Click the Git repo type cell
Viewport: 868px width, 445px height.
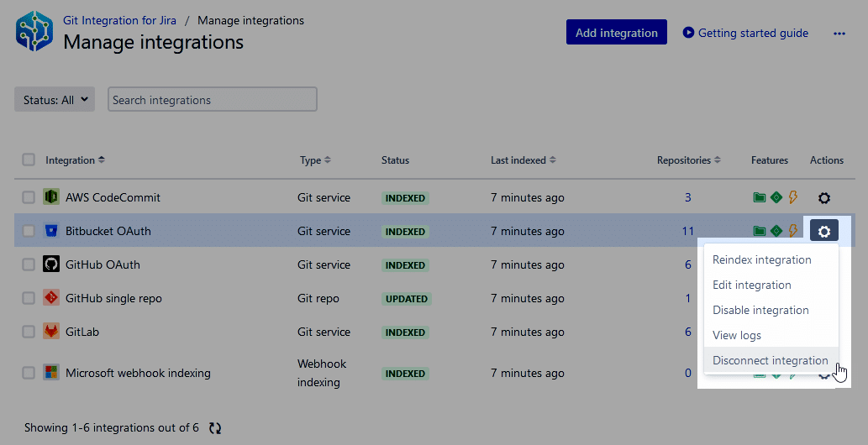click(318, 298)
